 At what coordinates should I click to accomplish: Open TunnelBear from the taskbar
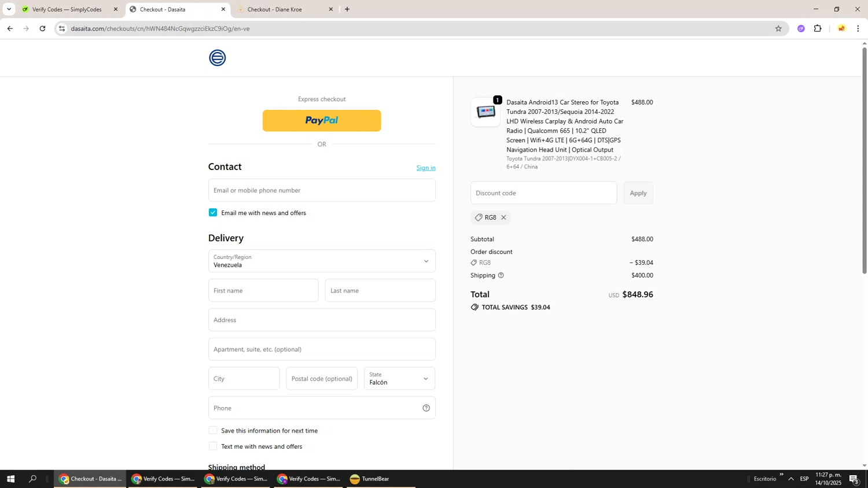point(381,479)
